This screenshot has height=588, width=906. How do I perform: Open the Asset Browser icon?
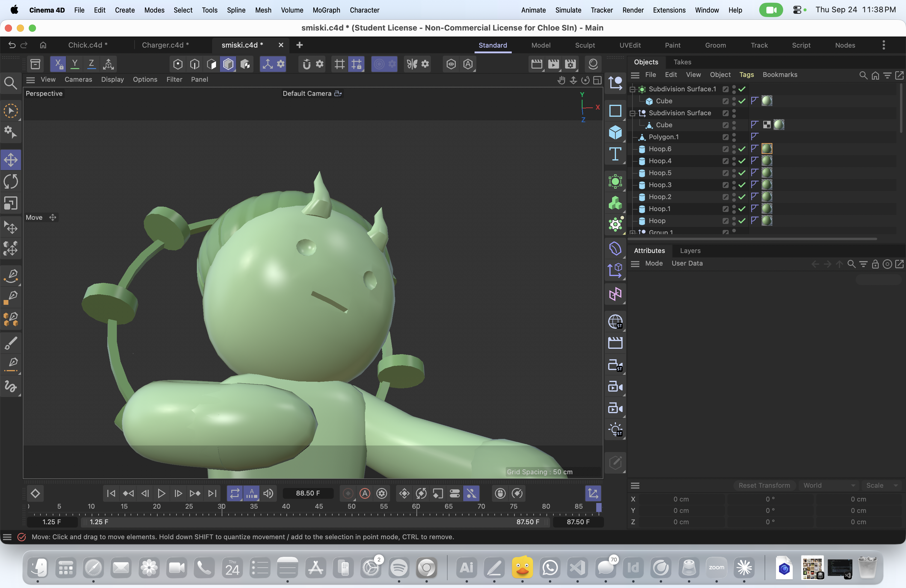35,64
